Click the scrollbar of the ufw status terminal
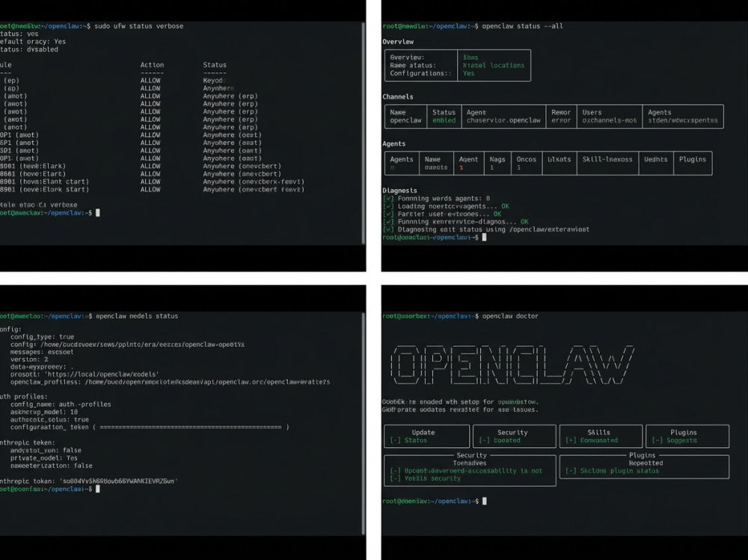 tap(364, 132)
